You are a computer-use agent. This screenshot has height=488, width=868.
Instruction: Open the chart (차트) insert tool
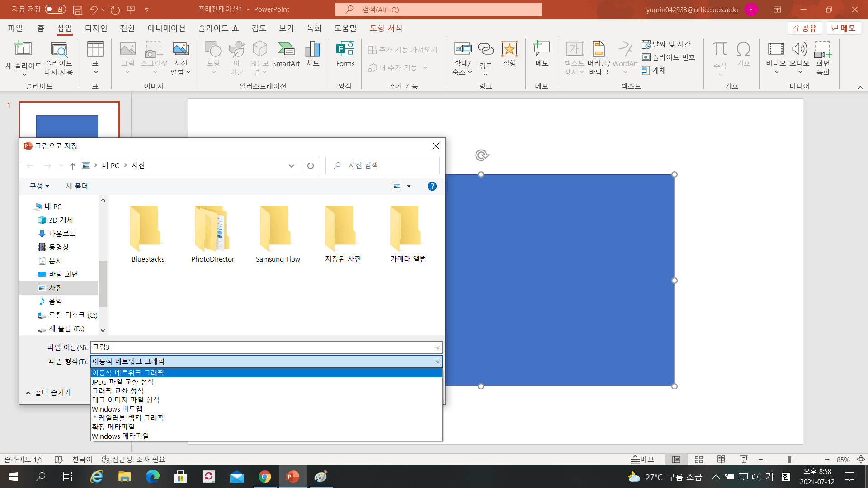click(x=313, y=55)
